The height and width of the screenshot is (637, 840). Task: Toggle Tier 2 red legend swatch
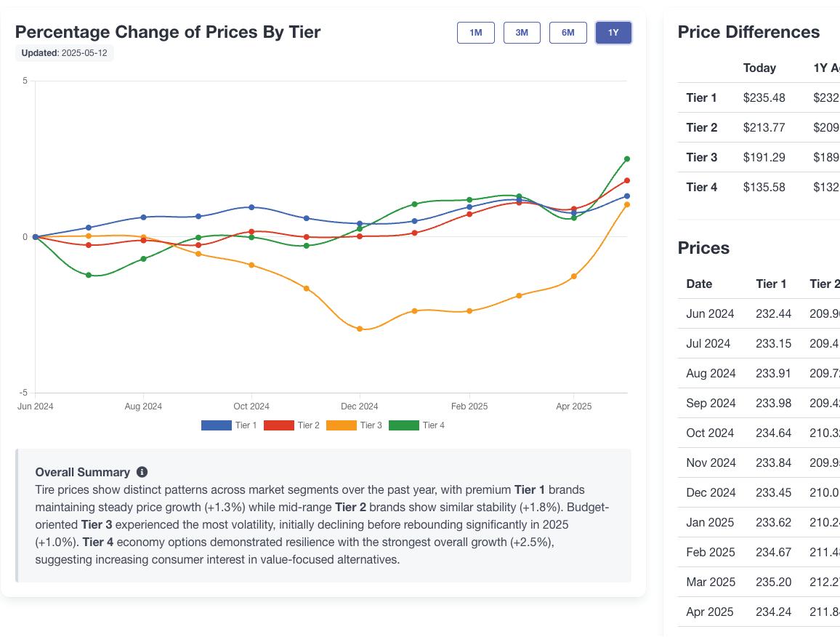pyautogui.click(x=278, y=425)
